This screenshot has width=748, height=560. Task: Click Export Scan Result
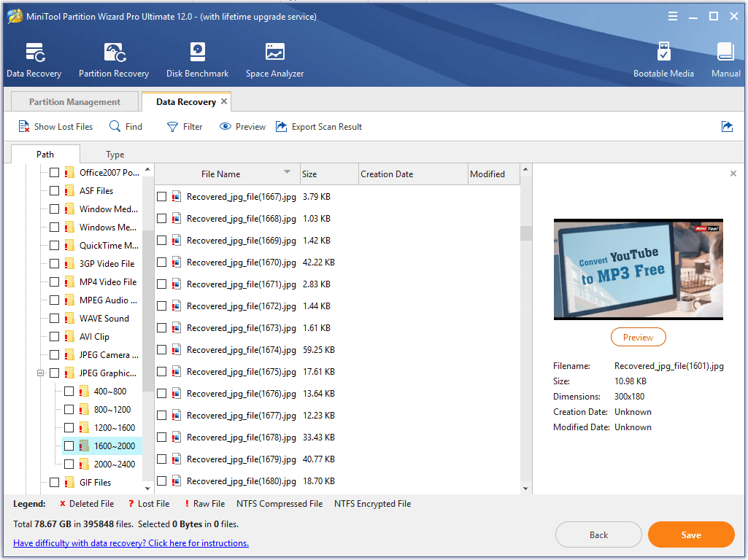(x=319, y=126)
